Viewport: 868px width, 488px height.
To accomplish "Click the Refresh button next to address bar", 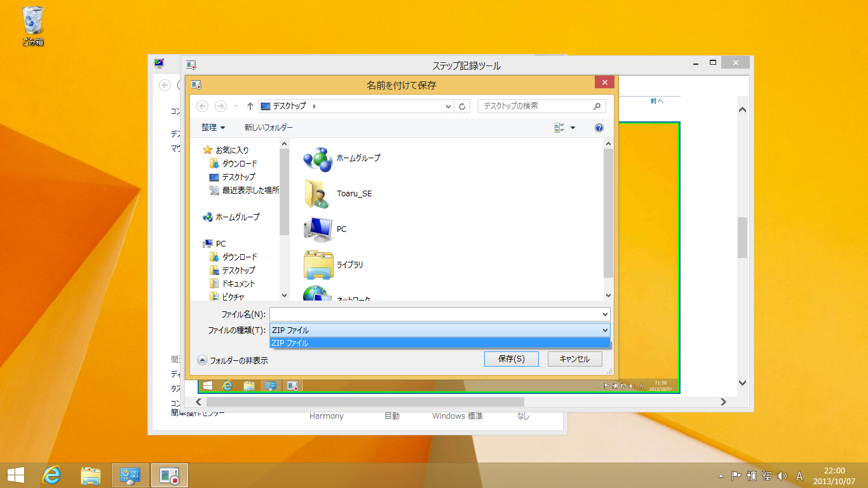I will coord(462,106).
